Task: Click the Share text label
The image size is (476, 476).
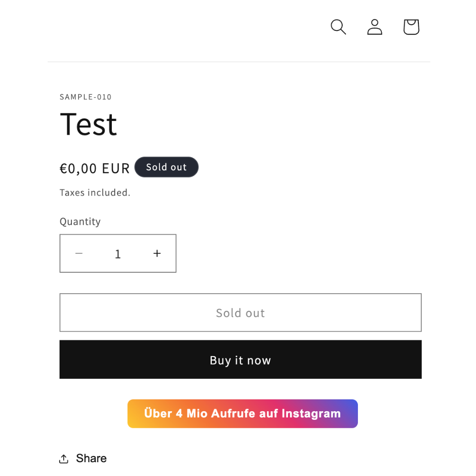Action: click(91, 458)
